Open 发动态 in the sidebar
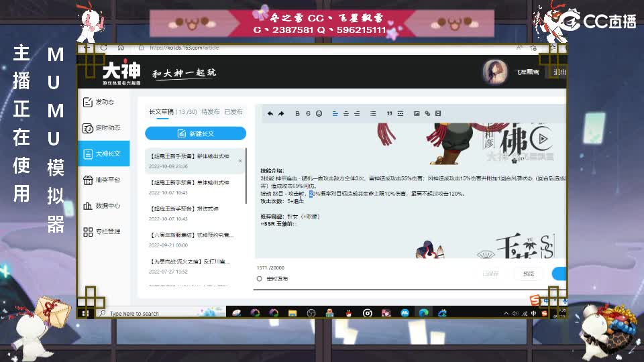The width and height of the screenshot is (644, 362). pos(103,102)
